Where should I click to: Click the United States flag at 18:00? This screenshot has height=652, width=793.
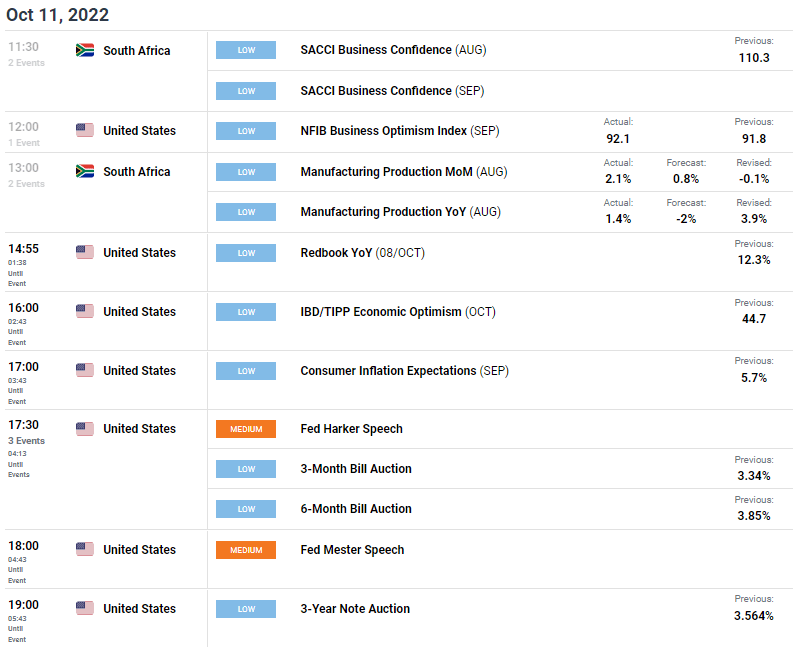[84, 549]
